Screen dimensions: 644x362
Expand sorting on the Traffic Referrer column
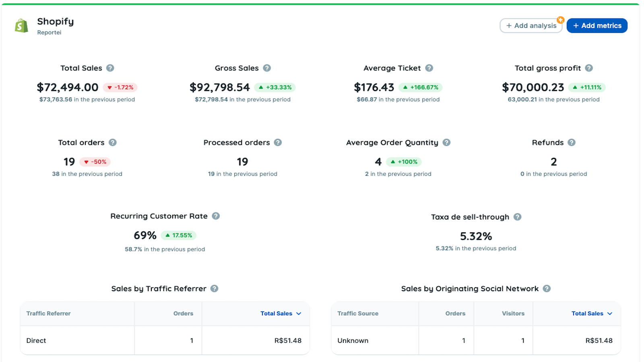(x=48, y=313)
